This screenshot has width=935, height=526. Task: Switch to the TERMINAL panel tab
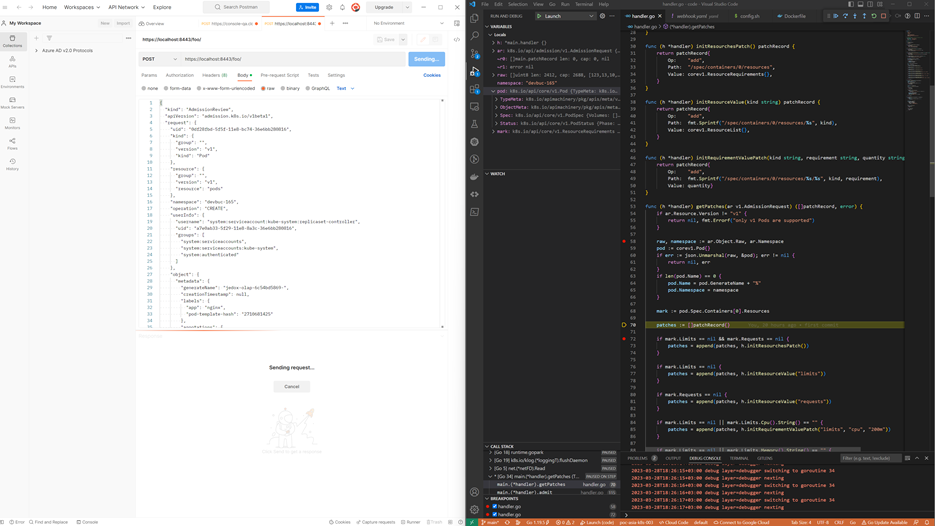(739, 458)
